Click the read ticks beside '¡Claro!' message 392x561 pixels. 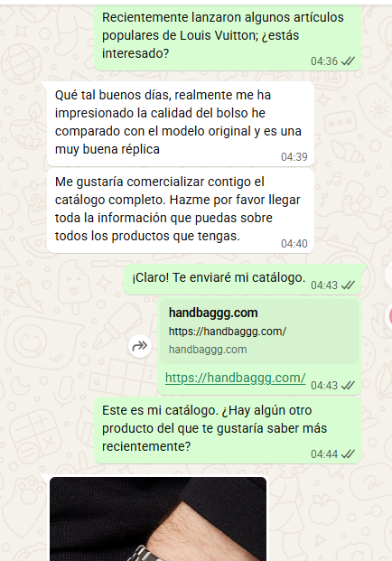348,285
